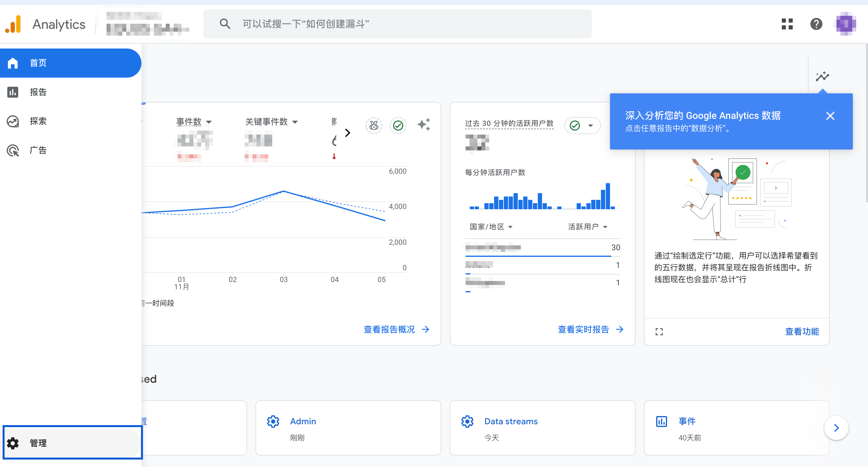Click the Analytics Intelligence sparkle icon

[x=424, y=125]
